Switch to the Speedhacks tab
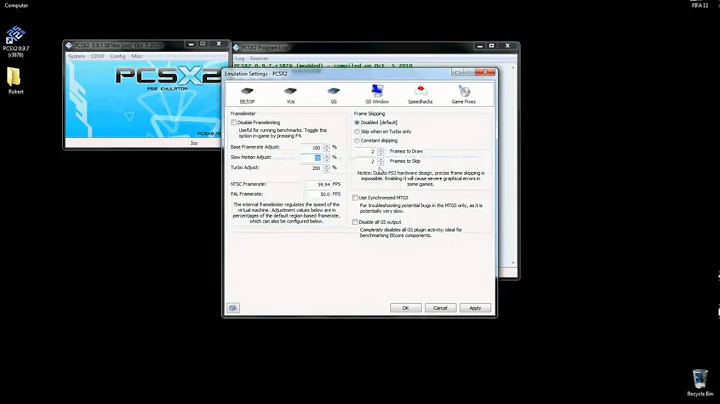 pos(420,95)
